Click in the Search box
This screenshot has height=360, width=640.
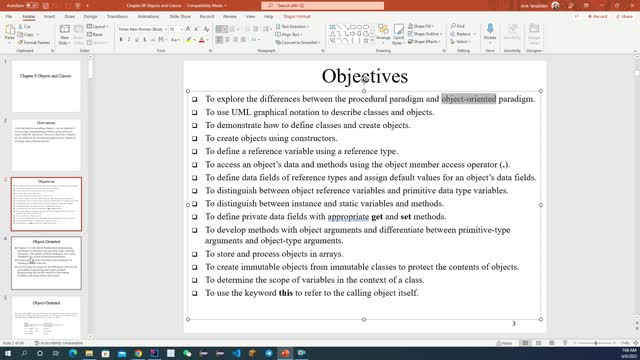(322, 6)
